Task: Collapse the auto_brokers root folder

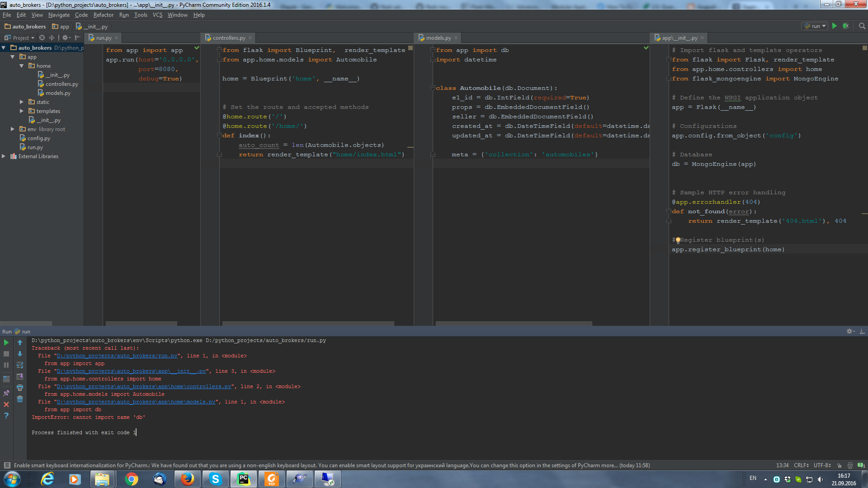Action: coord(4,48)
